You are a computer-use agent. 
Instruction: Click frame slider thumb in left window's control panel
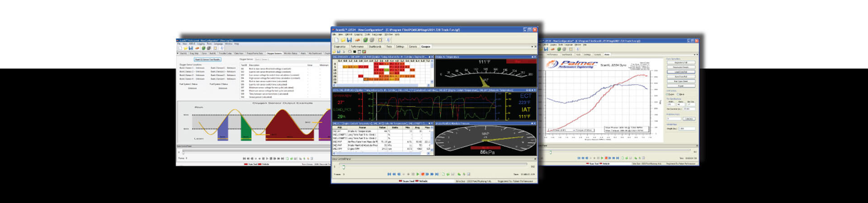[x=183, y=153]
